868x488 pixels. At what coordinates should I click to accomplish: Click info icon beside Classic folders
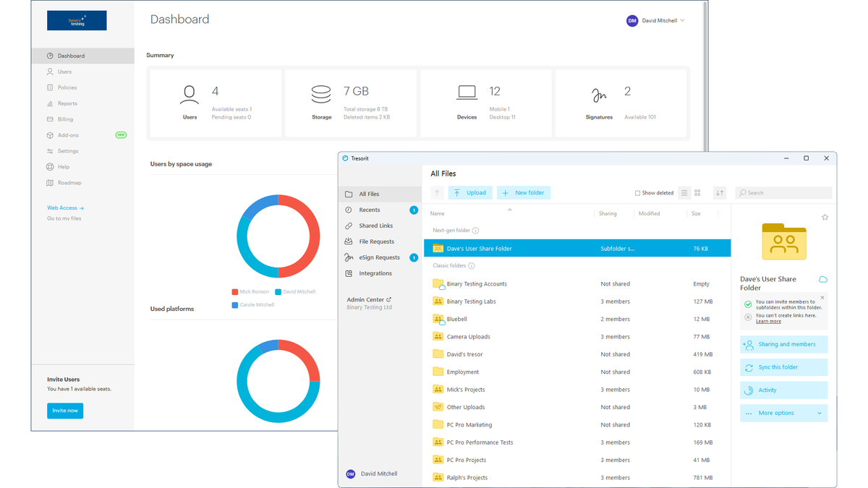click(472, 266)
